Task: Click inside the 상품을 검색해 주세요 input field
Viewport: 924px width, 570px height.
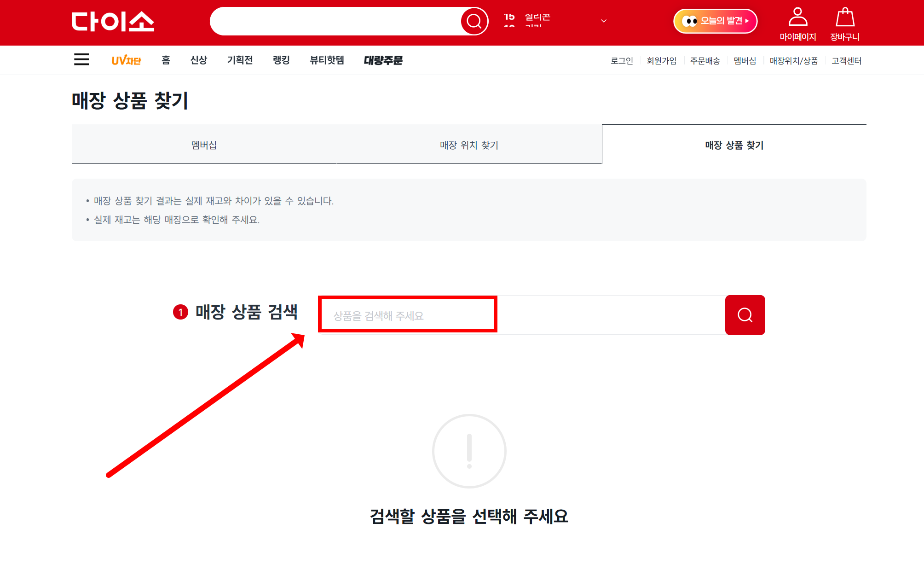Action: [407, 314]
